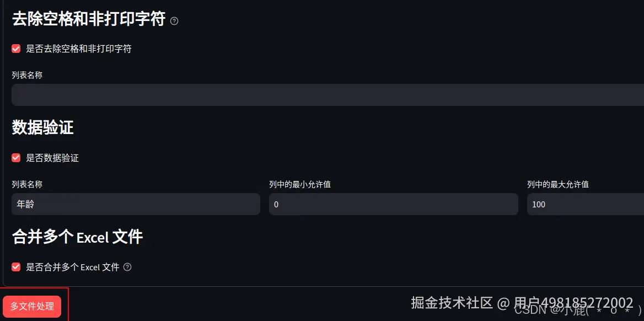Select the list name field containing 年龄
Viewport: 644px width, 321px height.
(x=136, y=204)
